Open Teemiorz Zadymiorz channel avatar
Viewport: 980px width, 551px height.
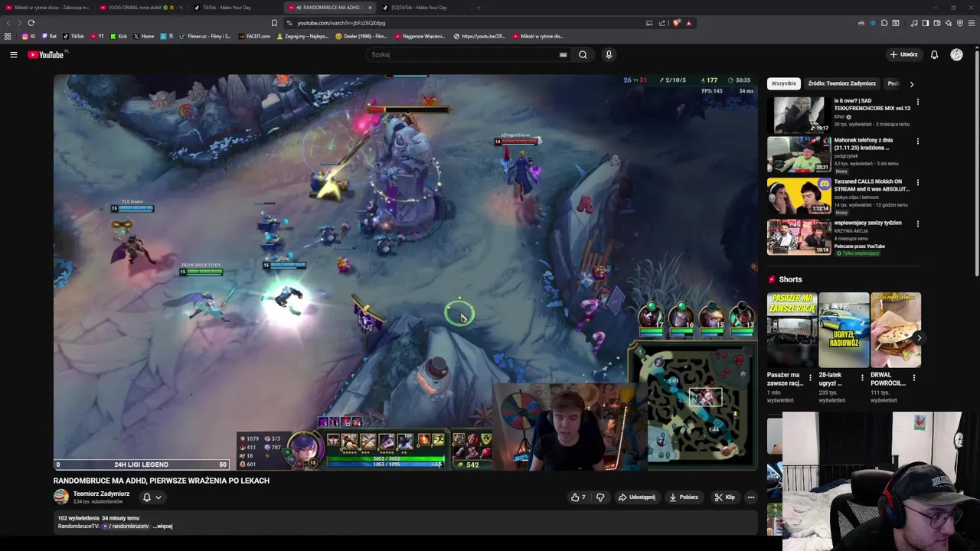tap(60, 497)
